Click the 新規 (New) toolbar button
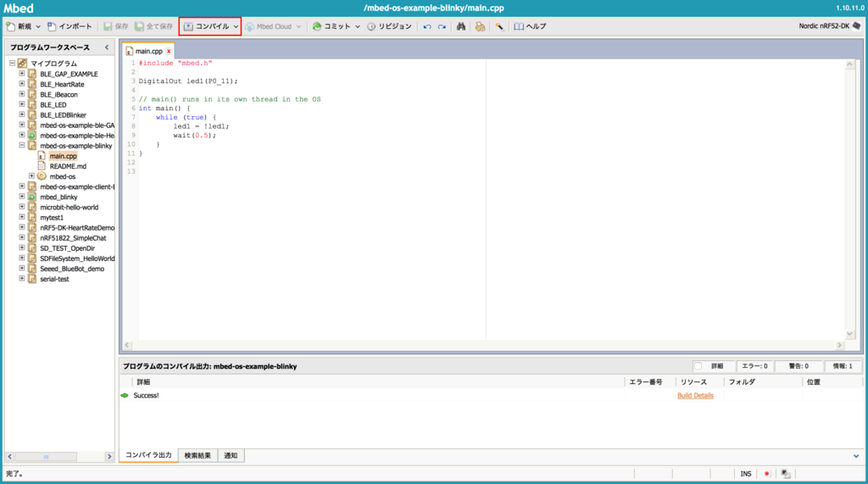The height and width of the screenshot is (484, 868). click(x=19, y=26)
